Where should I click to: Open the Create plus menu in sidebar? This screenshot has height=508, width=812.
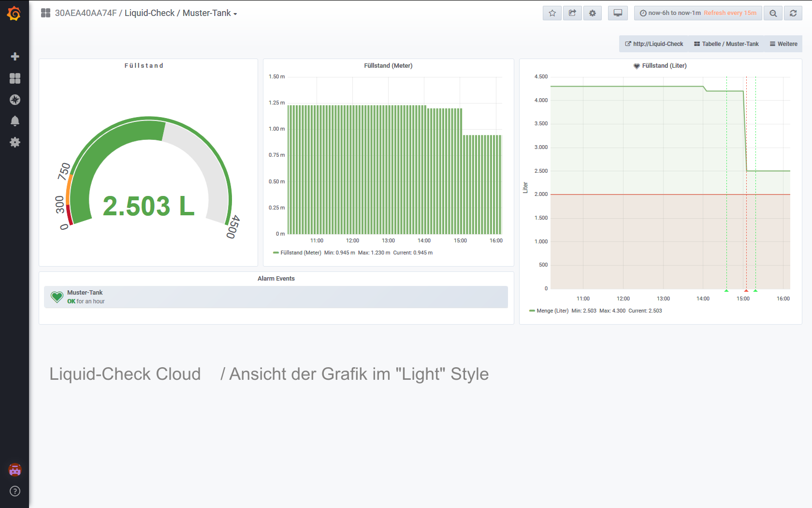coord(15,57)
